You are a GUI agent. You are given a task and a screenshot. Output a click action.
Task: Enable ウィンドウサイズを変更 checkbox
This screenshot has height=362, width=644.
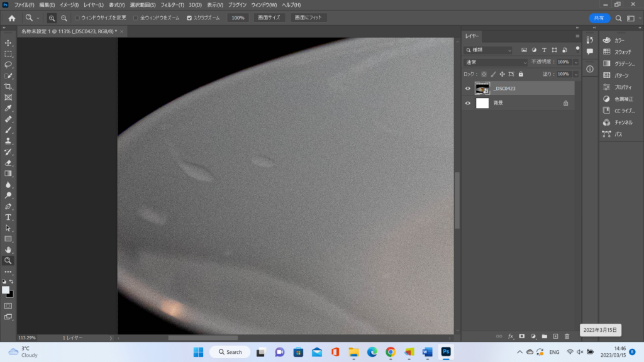coord(77,18)
